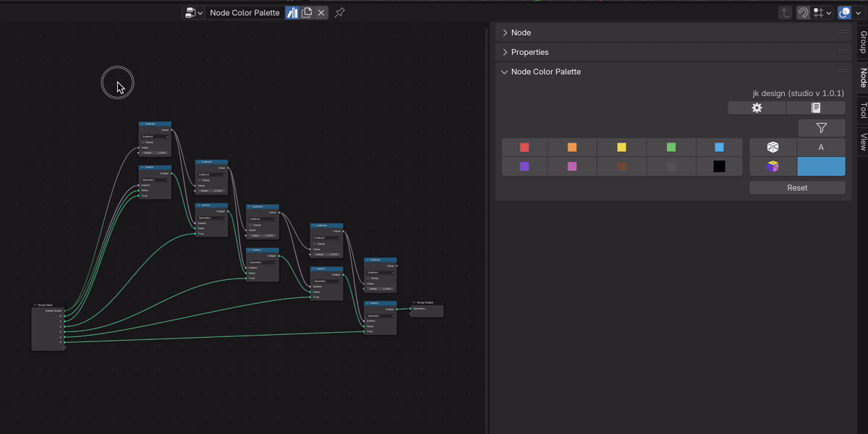Click the white dice random color icon
The width and height of the screenshot is (868, 434).
(773, 148)
